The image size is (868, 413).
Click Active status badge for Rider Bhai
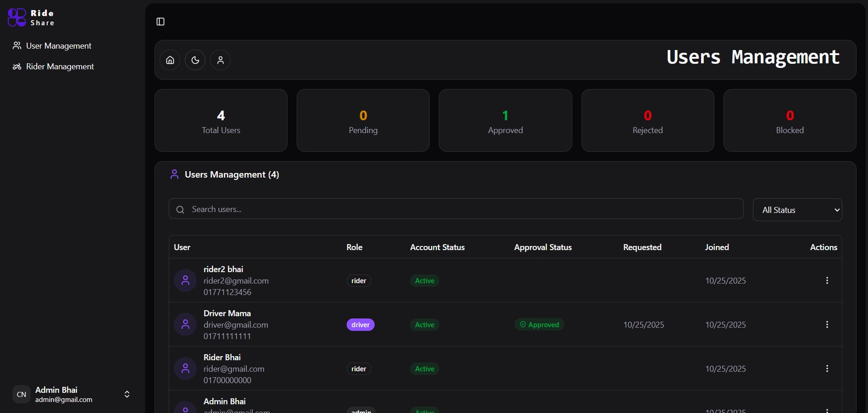pyautogui.click(x=425, y=369)
